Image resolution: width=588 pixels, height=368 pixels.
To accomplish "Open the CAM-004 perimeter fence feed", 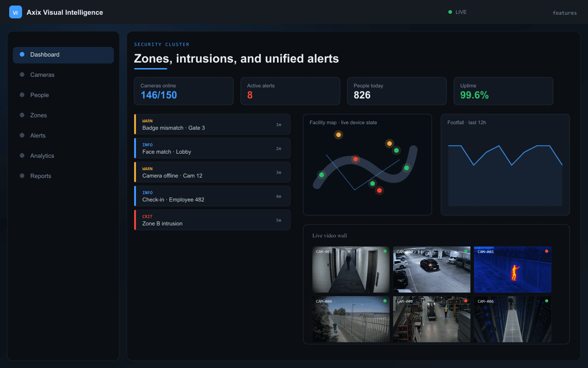I will [x=351, y=319].
